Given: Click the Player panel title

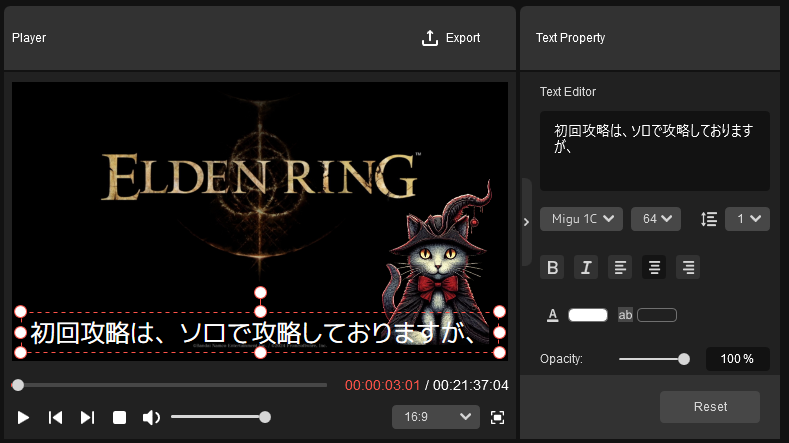Looking at the screenshot, I should pos(29,38).
